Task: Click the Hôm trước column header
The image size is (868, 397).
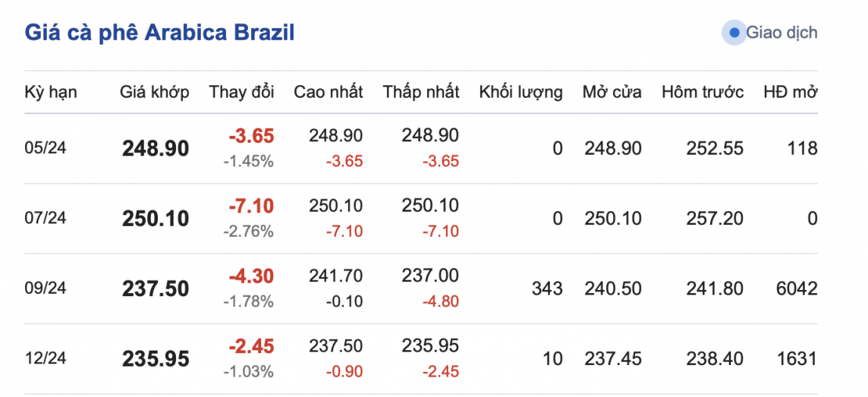Action: click(703, 93)
